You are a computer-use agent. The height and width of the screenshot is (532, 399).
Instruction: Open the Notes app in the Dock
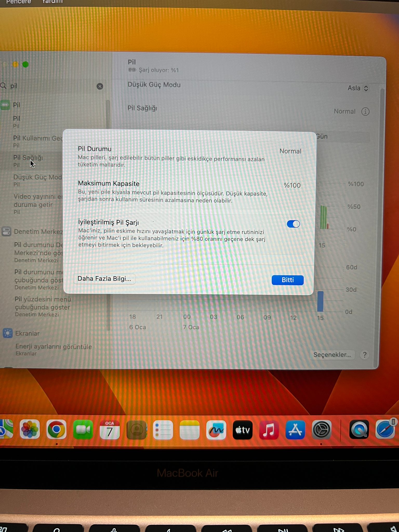pos(190,430)
